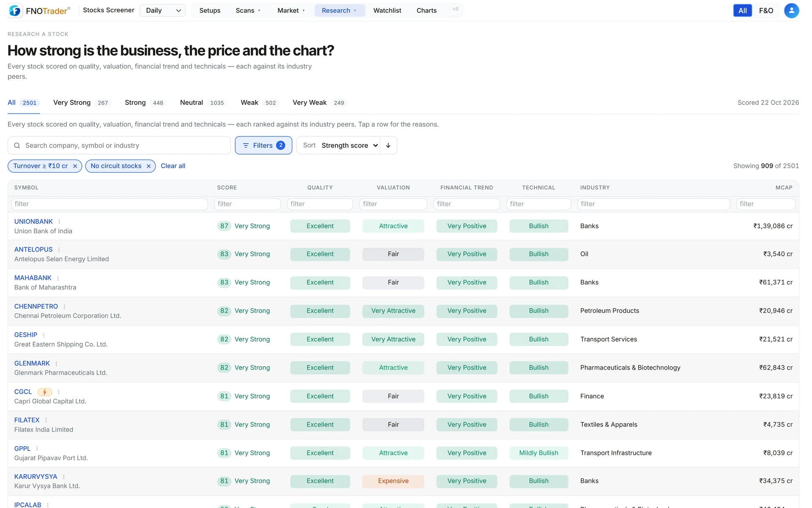
Task: Click the v8 version badge
Action: point(455,9)
